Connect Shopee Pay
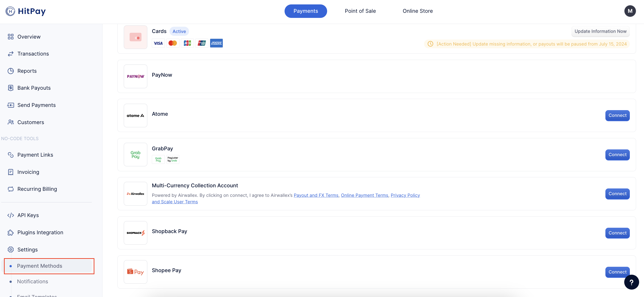 tap(617, 272)
